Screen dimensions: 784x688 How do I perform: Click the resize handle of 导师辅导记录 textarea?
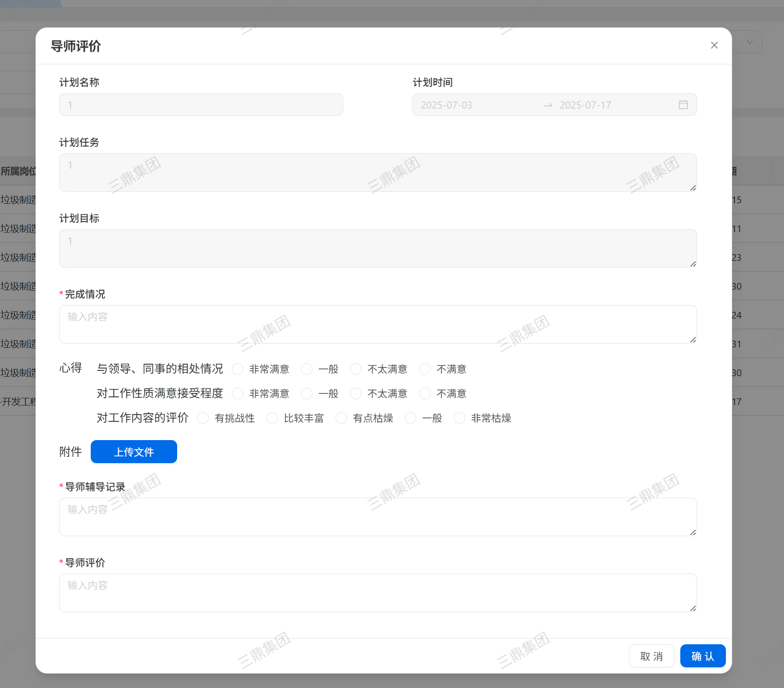(x=693, y=532)
